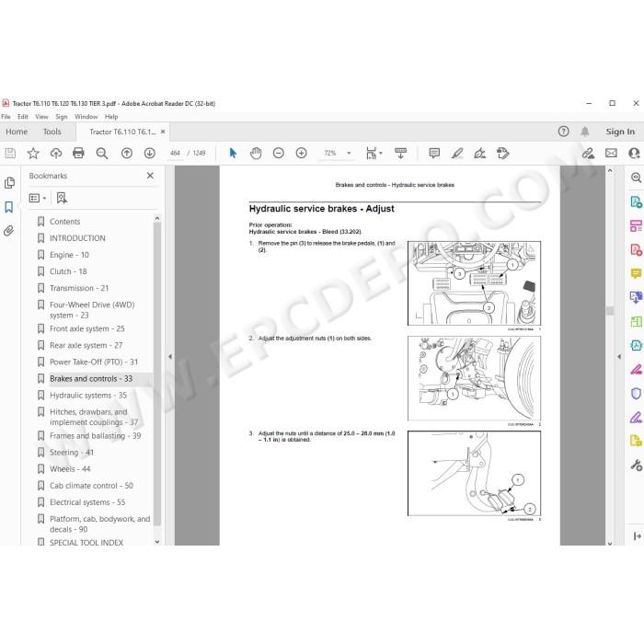This screenshot has width=644, height=644.
Task: Share a link to the file
Action: click(588, 154)
